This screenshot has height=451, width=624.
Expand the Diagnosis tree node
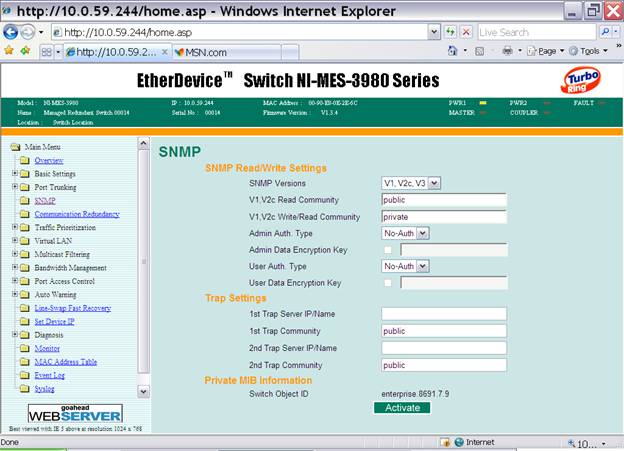(x=15, y=335)
